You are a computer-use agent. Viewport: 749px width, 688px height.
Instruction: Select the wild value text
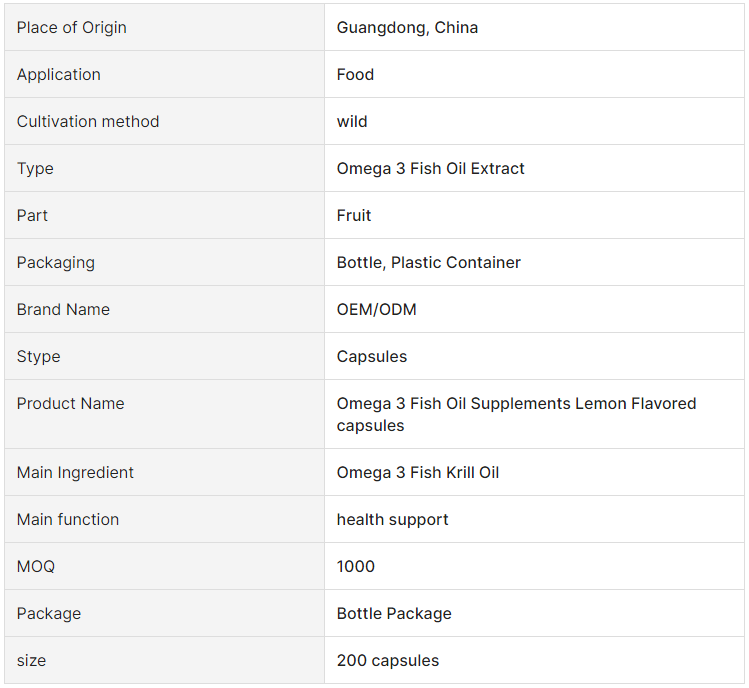tap(352, 121)
